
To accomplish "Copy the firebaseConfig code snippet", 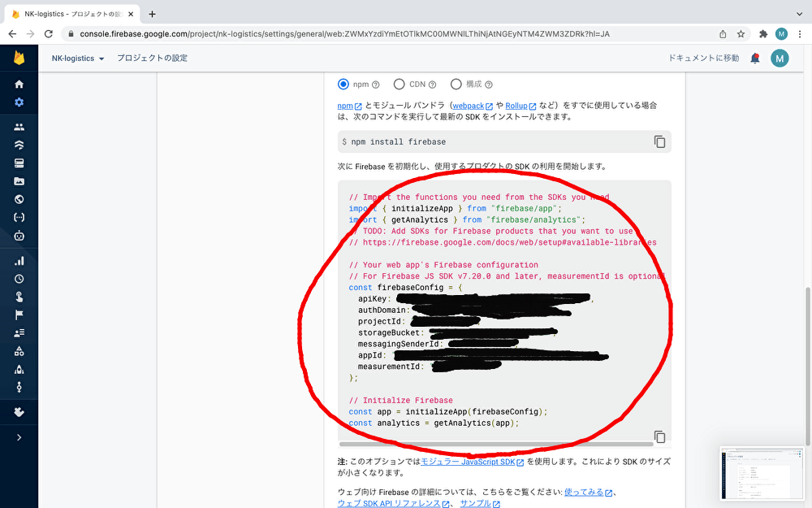I will [x=659, y=436].
